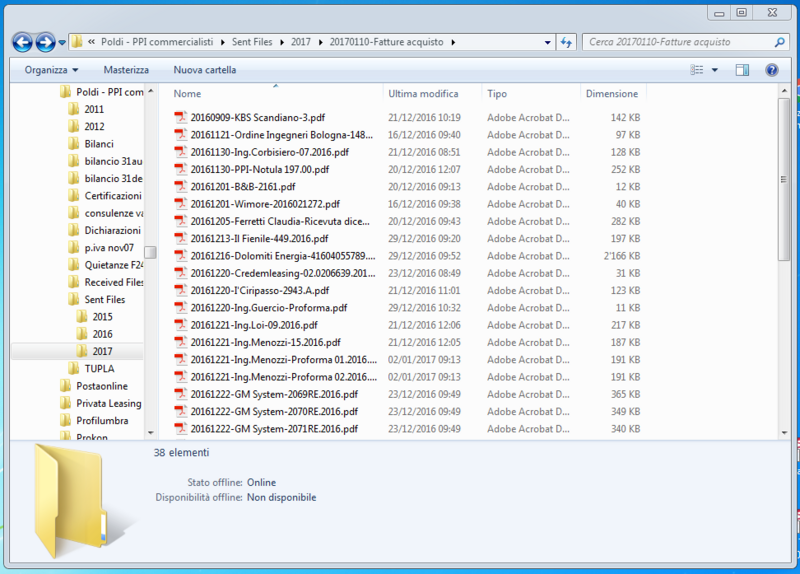Image resolution: width=800 pixels, height=574 pixels.
Task: Open the Organizza menu
Action: (x=51, y=70)
